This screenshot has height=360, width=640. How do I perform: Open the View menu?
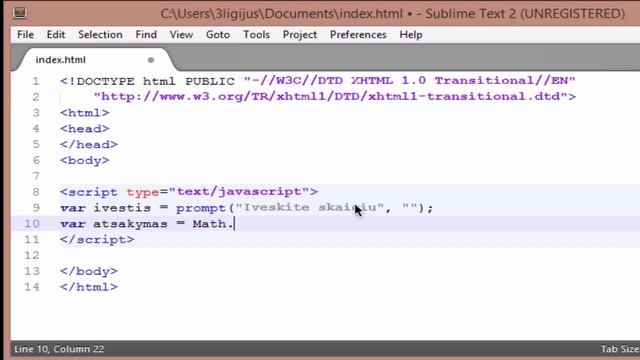[x=181, y=35]
